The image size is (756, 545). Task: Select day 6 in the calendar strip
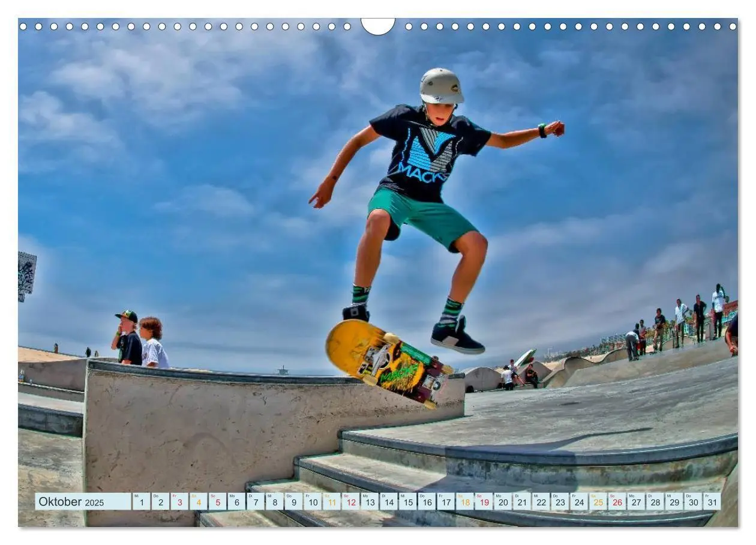coord(236,502)
